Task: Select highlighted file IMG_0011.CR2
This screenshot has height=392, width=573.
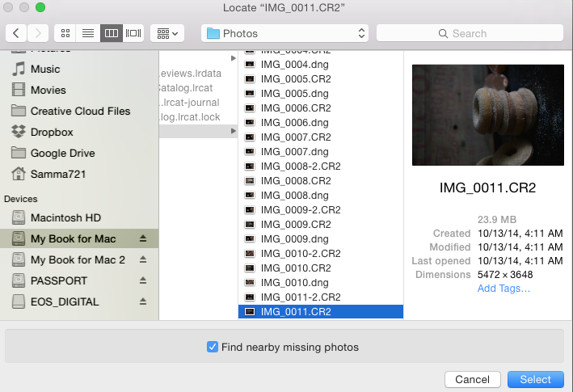Action: pos(321,312)
